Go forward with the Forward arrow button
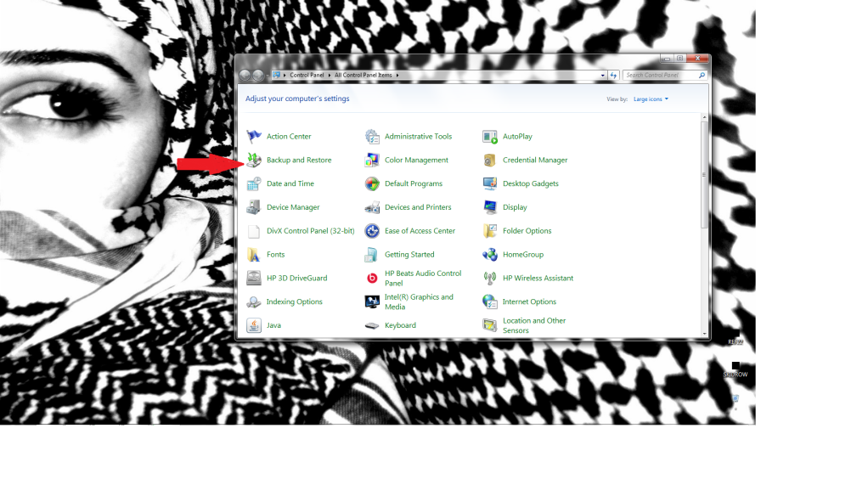 258,76
